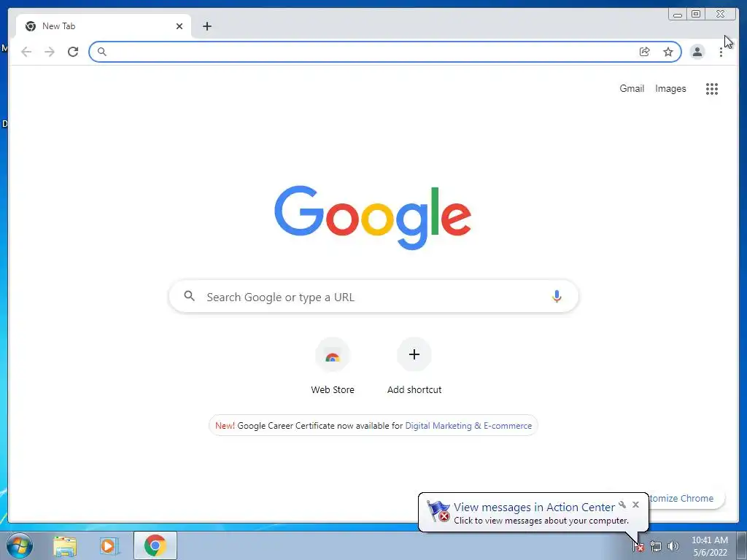The width and height of the screenshot is (747, 560).
Task: Open the Chrome profile avatar
Action: tap(697, 52)
